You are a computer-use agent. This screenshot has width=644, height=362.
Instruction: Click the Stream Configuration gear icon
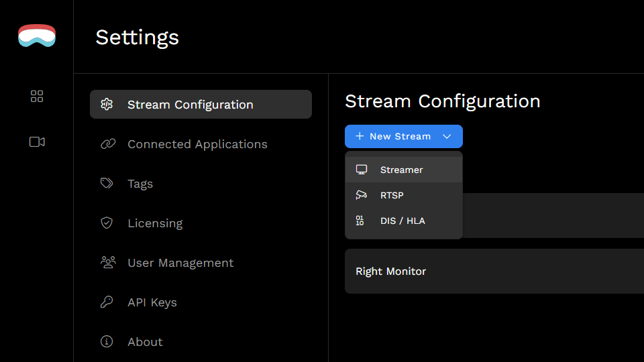(x=107, y=105)
